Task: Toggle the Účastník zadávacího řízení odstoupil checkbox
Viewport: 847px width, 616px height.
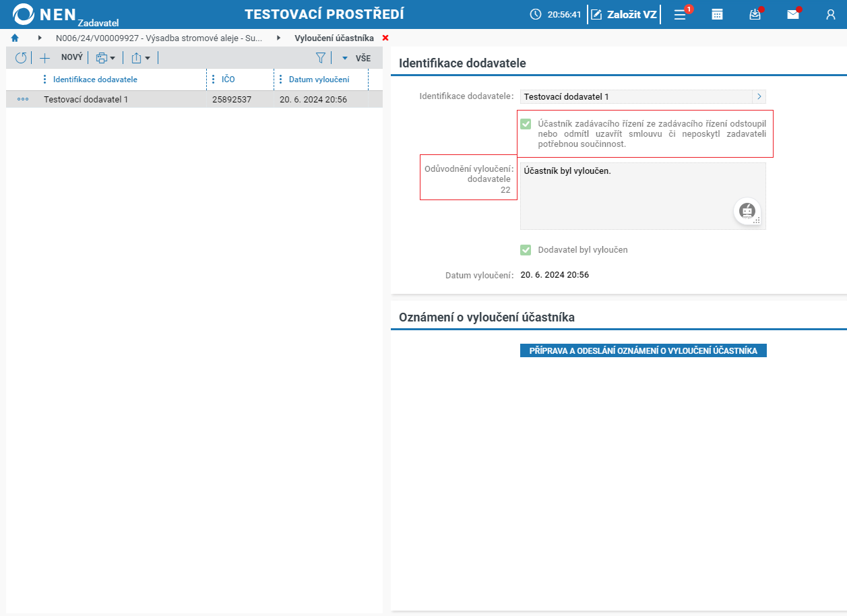Action: click(x=526, y=124)
